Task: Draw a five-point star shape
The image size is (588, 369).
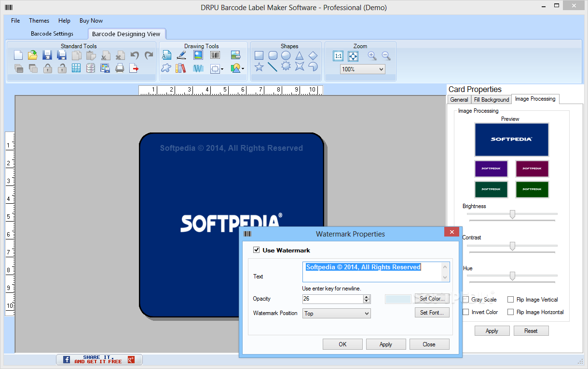Action: tap(259, 67)
